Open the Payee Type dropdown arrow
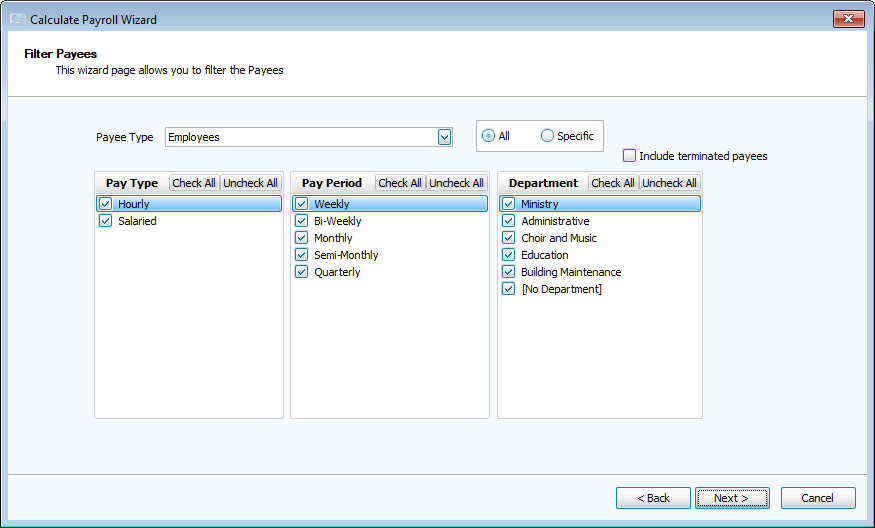Screen dimensions: 875x528 pos(444,137)
